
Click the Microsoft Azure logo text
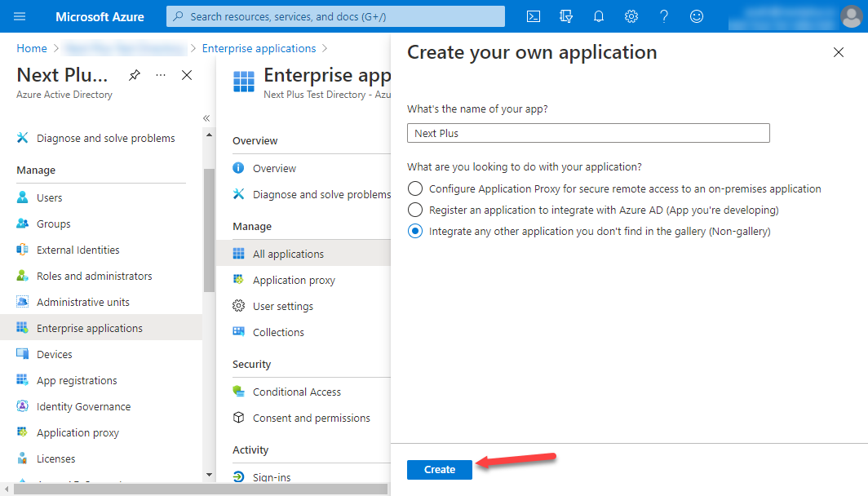[x=100, y=16]
